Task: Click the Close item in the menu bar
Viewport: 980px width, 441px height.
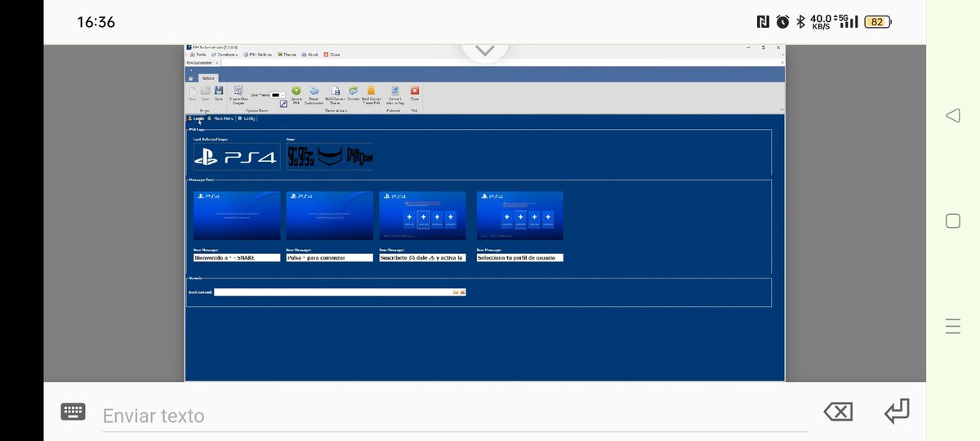Action: click(332, 55)
